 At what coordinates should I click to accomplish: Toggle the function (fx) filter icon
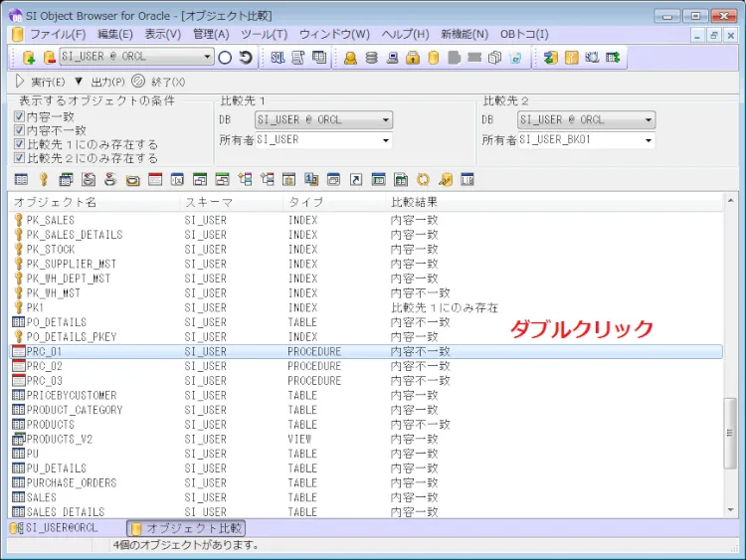pos(177,179)
